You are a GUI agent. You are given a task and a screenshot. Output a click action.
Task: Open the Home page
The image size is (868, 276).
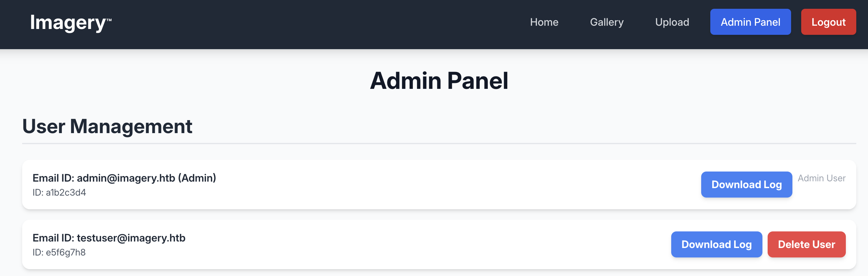point(544,22)
